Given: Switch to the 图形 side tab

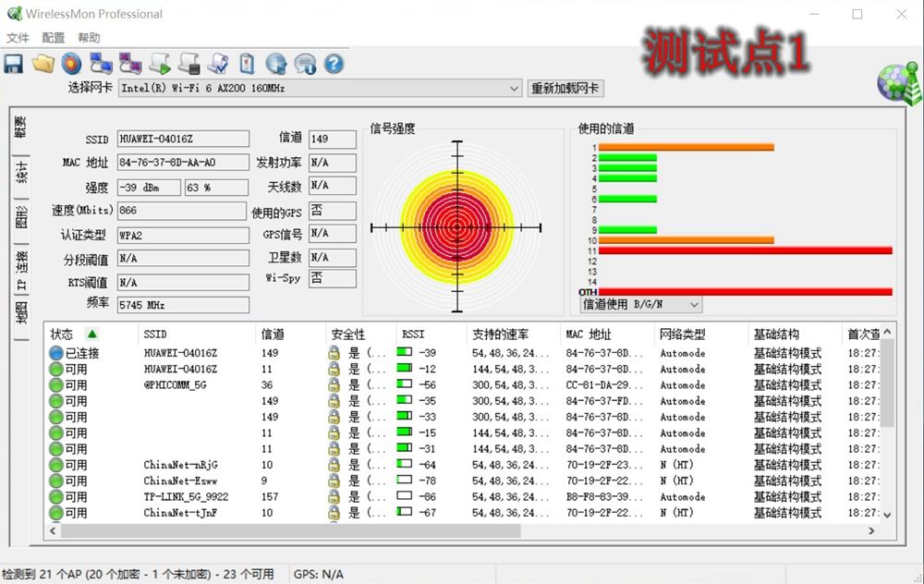Looking at the screenshot, I should tap(20, 217).
